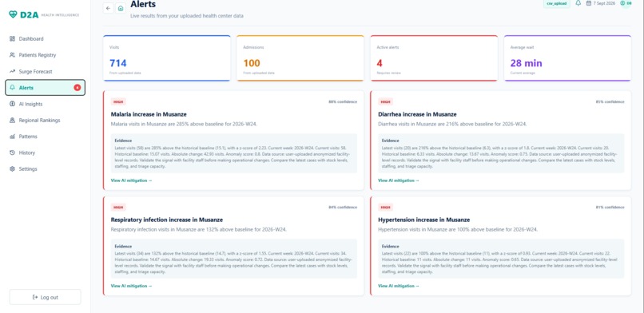Screen dimensions: 644x313
Task: Click Hypertension increase in Musanze title
Action: pyautogui.click(x=423, y=220)
